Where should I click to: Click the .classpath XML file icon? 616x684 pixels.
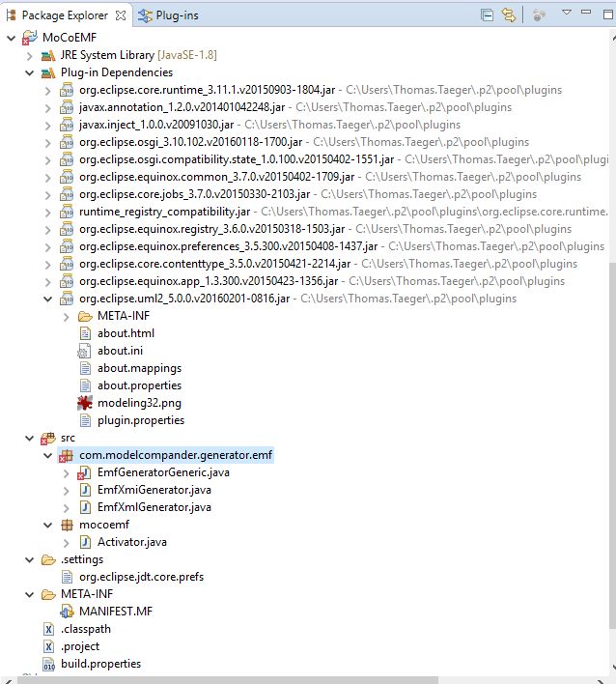(48, 630)
